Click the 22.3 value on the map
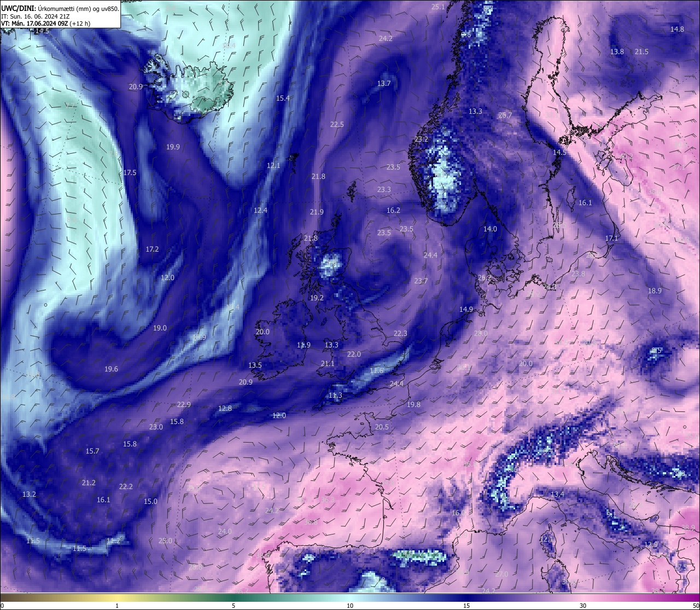The width and height of the screenshot is (700, 610). (x=400, y=333)
